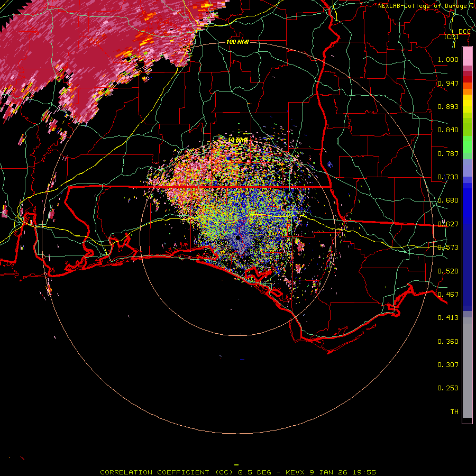
Task: Click the 0.253 scale value
Action: 448,388
